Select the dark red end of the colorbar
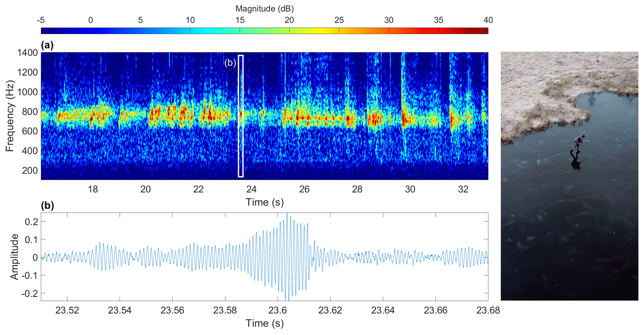The image size is (644, 335). coord(484,31)
